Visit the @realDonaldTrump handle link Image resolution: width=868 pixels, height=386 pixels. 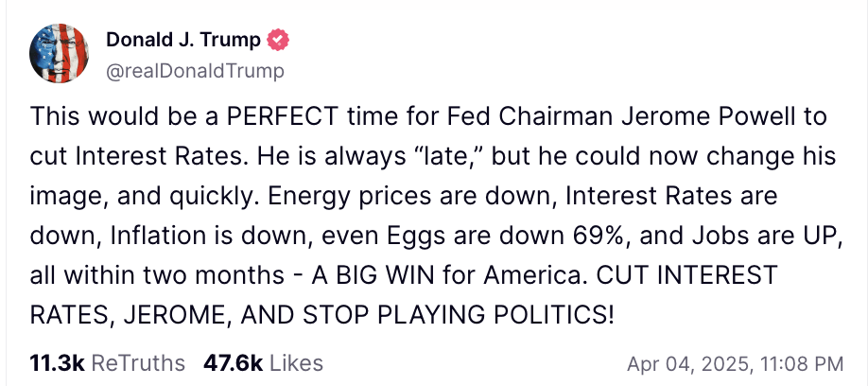point(195,72)
